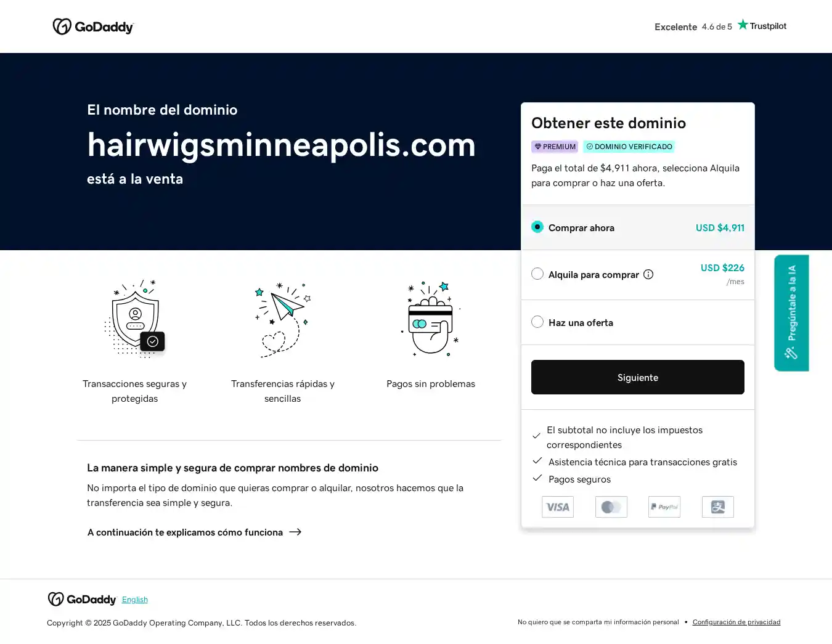Click the GoDaddy logo in the header
Screen dimensions: 832x644
(x=93, y=26)
